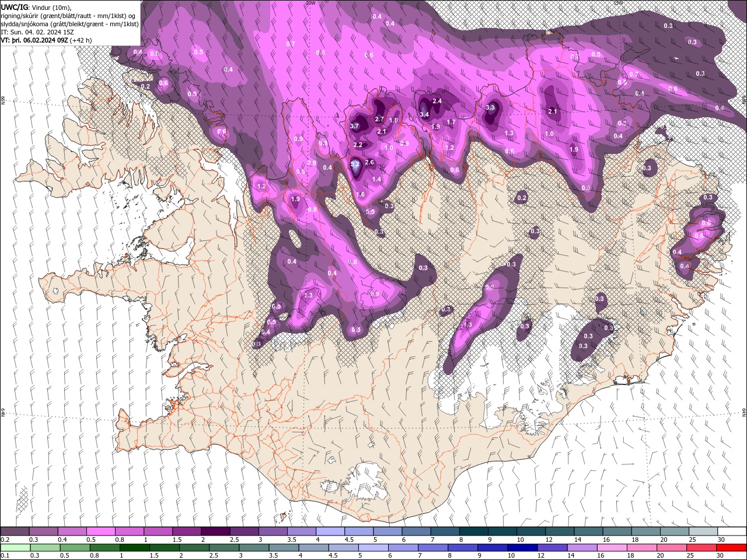The width and height of the screenshot is (747, 560).
Task: Click the upper legend swatch beginning at 25
Action: (x=702, y=531)
